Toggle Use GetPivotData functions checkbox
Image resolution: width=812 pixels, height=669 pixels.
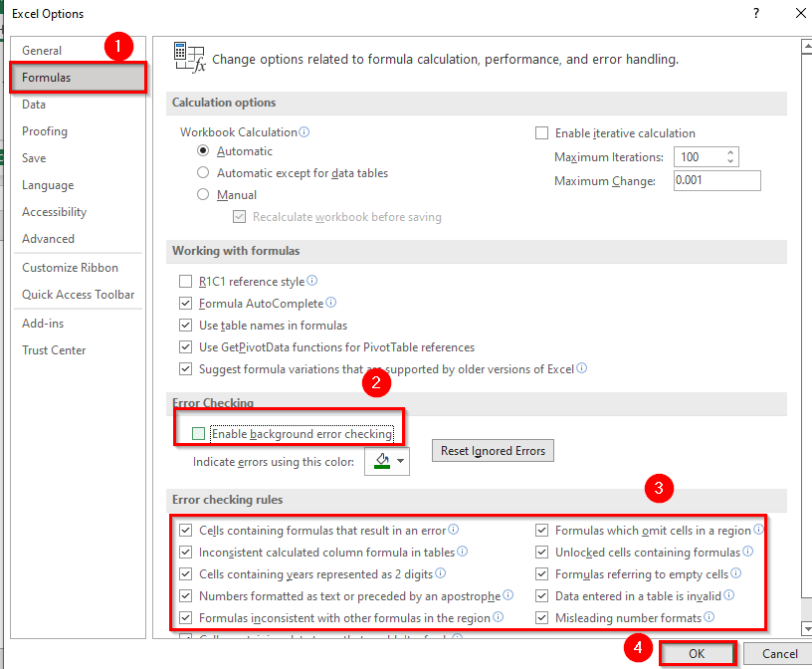tap(185, 346)
